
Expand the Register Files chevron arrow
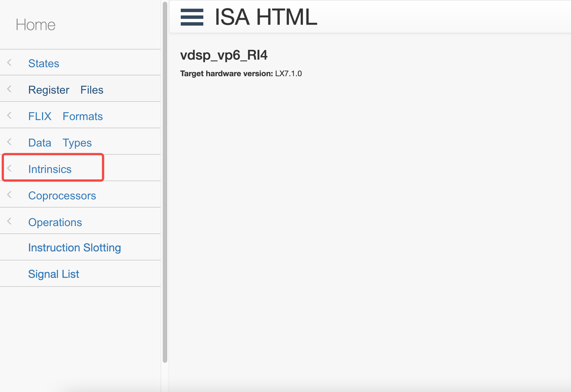pos(9,89)
